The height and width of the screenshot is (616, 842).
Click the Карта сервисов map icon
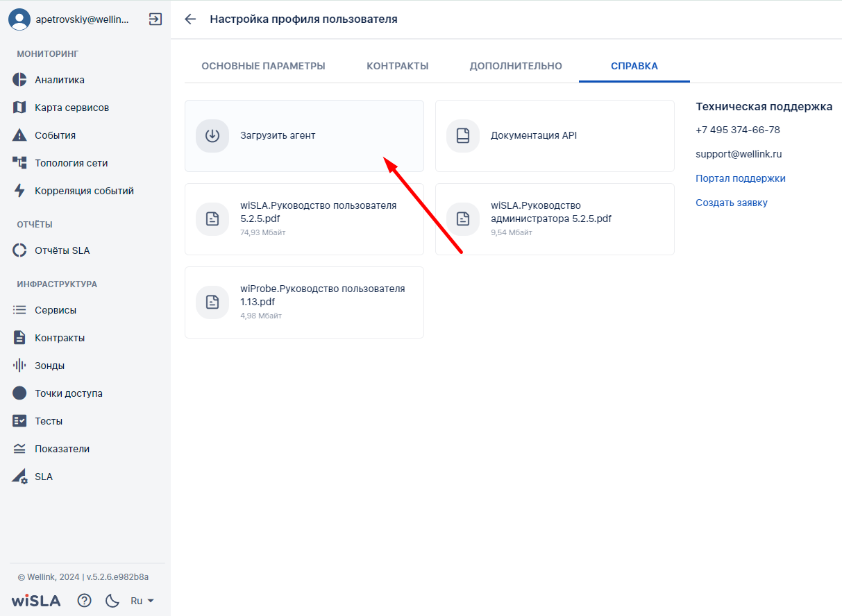[x=19, y=108]
